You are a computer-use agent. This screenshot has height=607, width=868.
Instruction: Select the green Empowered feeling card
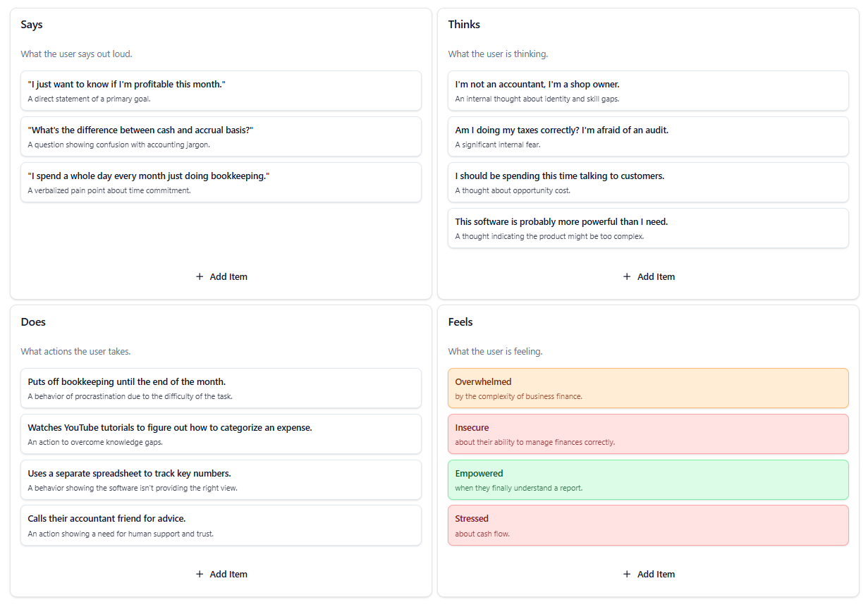coord(647,479)
